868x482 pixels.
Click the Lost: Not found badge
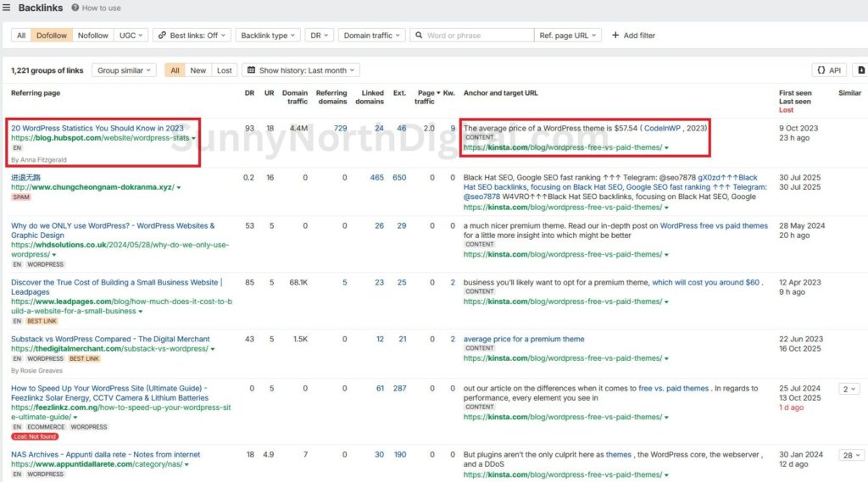pyautogui.click(x=35, y=436)
